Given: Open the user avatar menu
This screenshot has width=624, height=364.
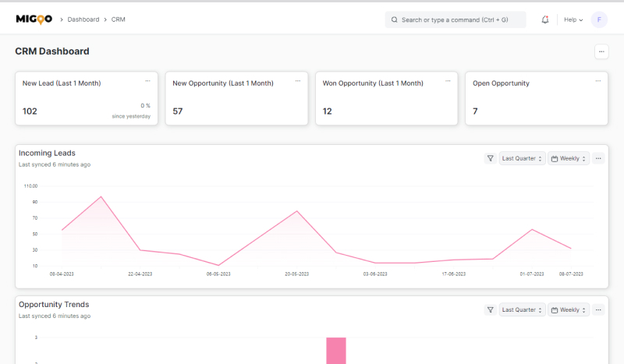Looking at the screenshot, I should [x=599, y=19].
